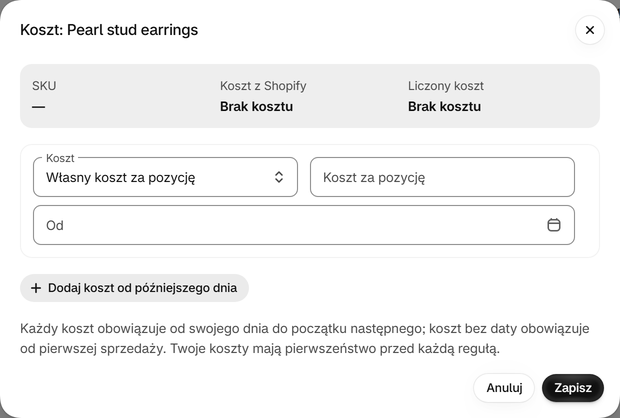Click the up-down chevron in the Koszt selector

tap(279, 177)
